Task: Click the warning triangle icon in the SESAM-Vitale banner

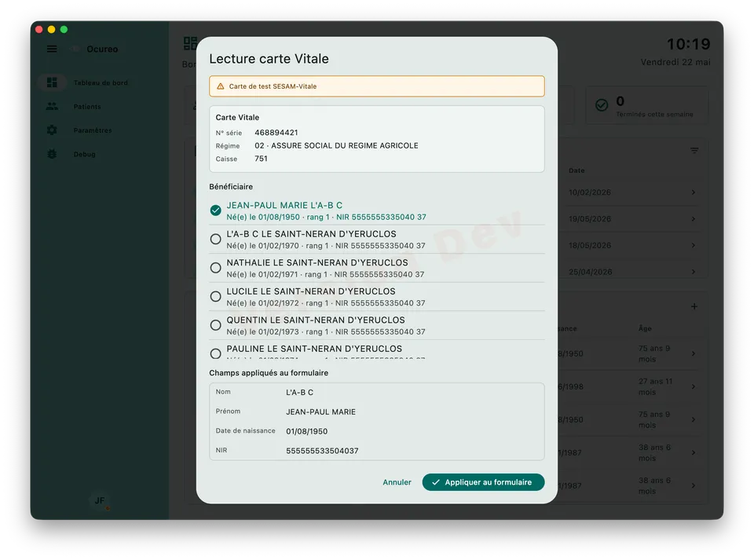Action: [x=220, y=86]
